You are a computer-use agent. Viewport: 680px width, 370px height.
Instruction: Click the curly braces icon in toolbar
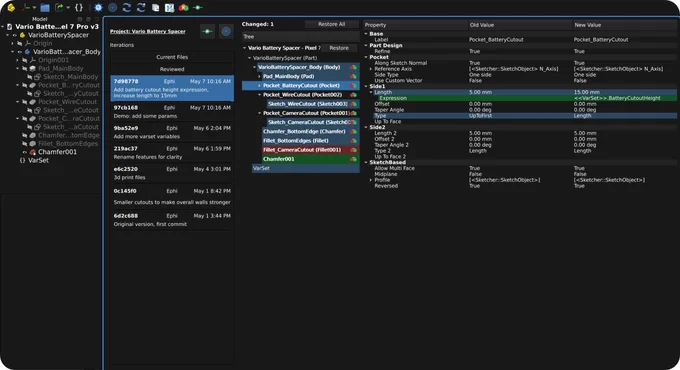pyautogui.click(x=79, y=7)
